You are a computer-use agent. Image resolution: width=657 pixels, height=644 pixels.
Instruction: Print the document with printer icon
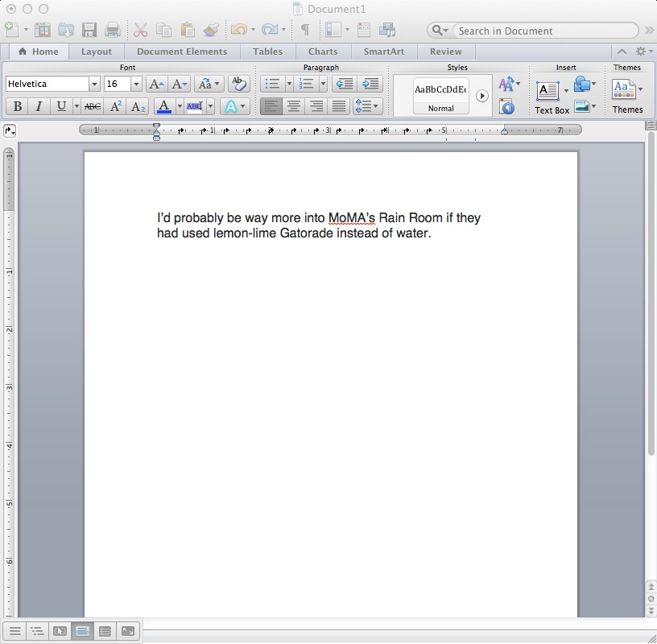pos(113,30)
